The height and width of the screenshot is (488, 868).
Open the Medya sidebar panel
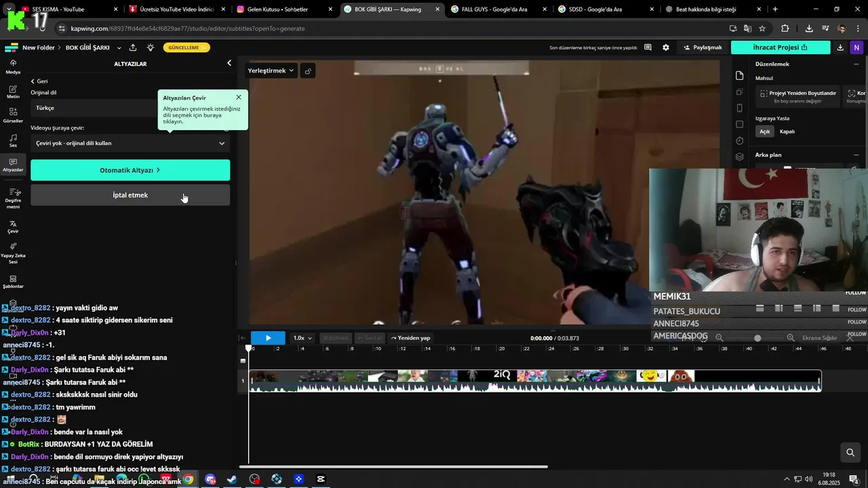13,66
